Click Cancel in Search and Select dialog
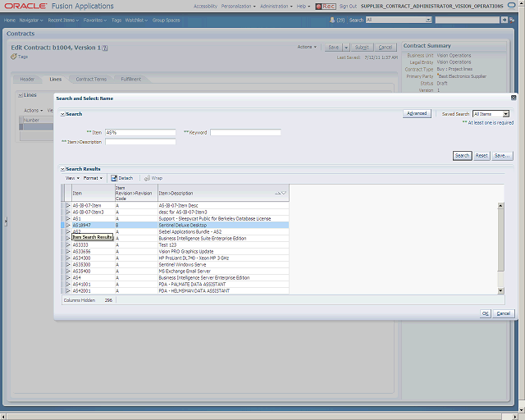Viewport: 525px width, 420px height. click(x=503, y=313)
